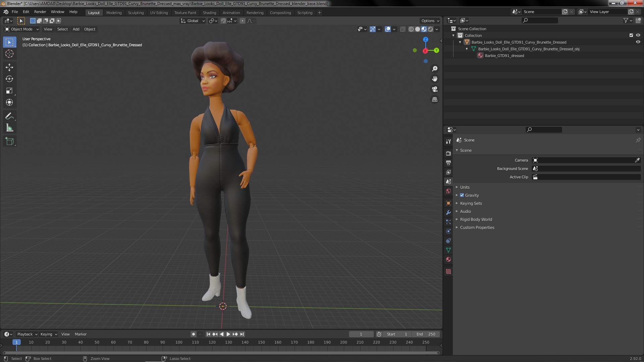Screen dimensions: 644x362
Task: Expand the Audio panel
Action: point(465,212)
